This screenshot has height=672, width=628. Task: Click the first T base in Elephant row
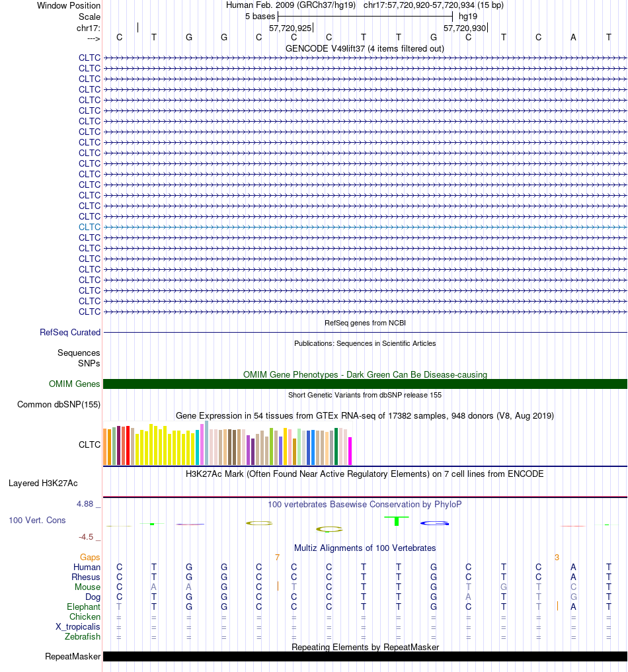[x=119, y=607]
